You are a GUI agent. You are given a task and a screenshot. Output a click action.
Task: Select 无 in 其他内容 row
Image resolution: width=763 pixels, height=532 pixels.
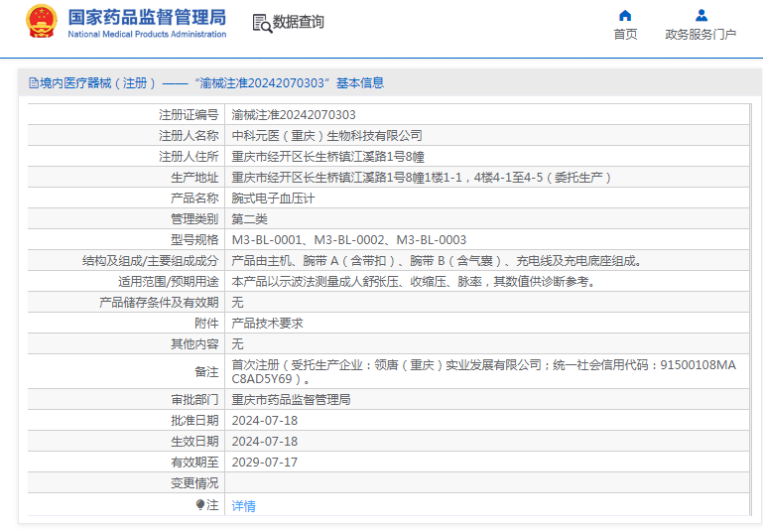pyautogui.click(x=237, y=344)
